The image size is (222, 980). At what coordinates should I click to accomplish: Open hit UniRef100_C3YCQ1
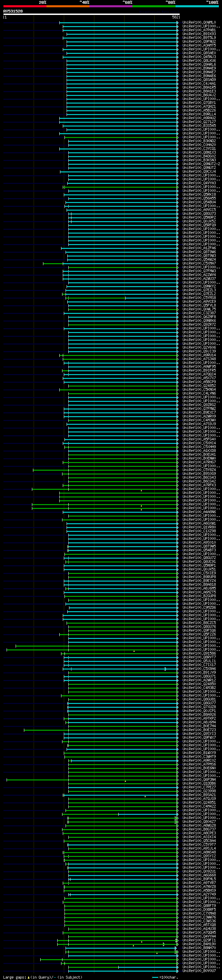click(199, 148)
